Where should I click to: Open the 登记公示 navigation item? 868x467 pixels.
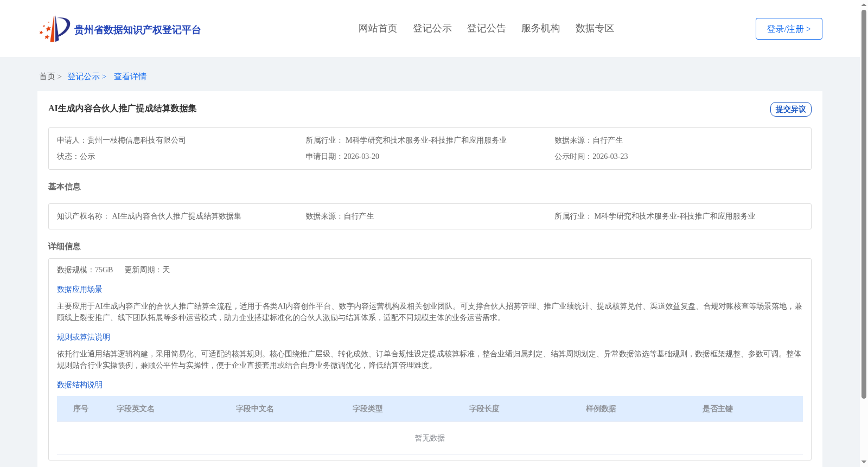432,28
